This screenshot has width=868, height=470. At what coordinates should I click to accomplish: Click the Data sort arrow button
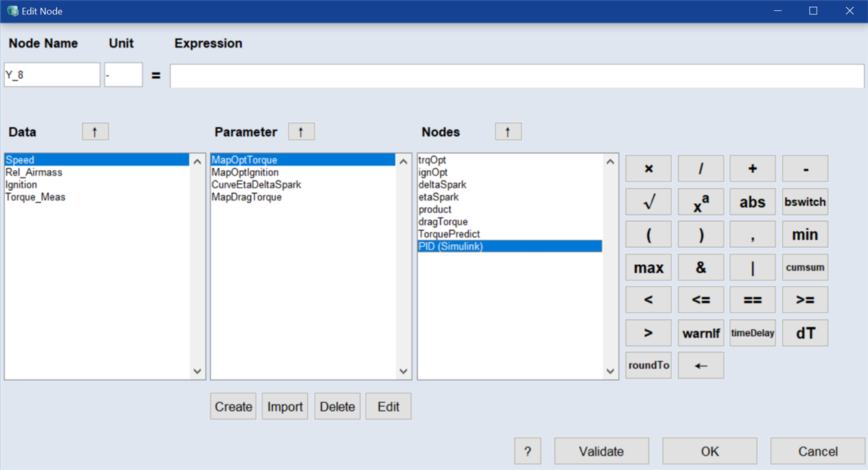pyautogui.click(x=95, y=132)
